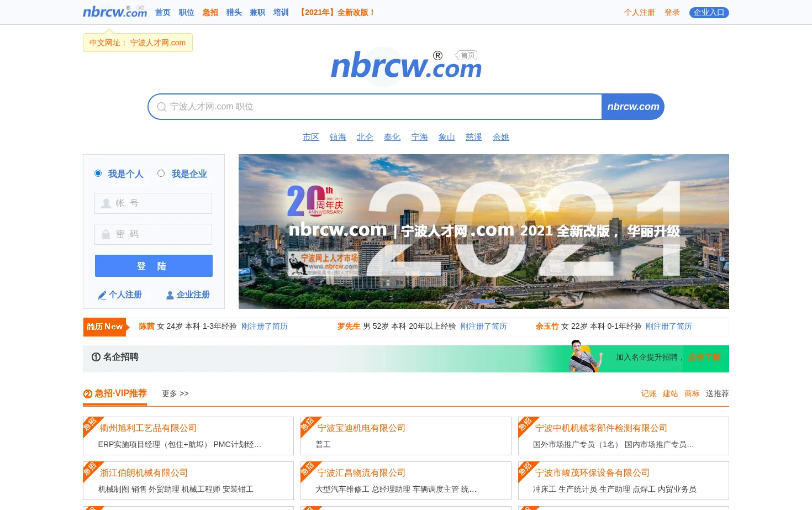Image resolution: width=812 pixels, height=510 pixels.
Task: Click the magnifier icon in search box
Action: click(x=161, y=107)
